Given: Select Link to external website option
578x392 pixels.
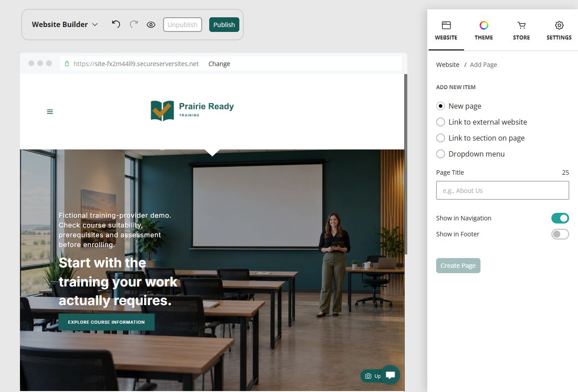Looking at the screenshot, I should click(441, 122).
